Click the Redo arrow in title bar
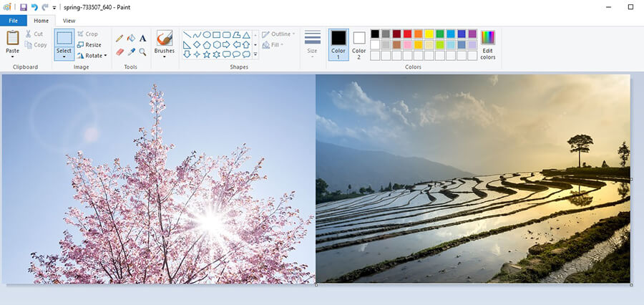 [45, 7]
